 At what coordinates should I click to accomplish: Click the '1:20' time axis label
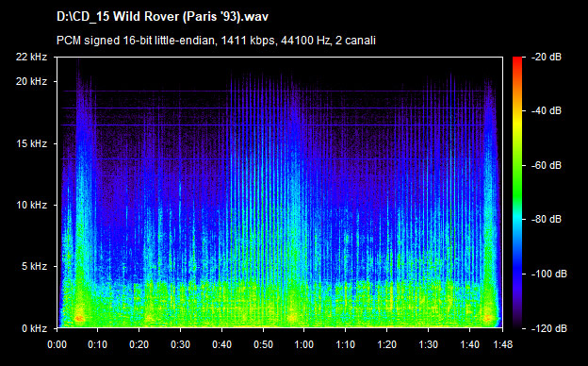(387, 344)
